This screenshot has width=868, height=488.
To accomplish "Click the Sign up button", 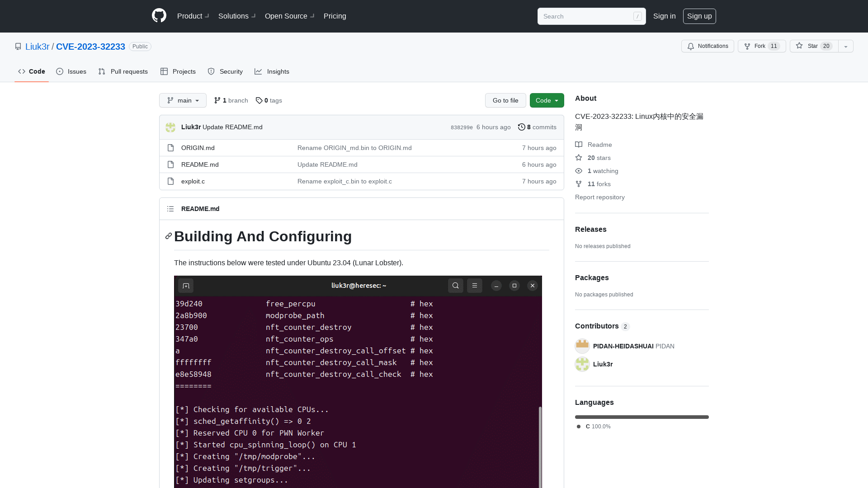I will 699,16.
